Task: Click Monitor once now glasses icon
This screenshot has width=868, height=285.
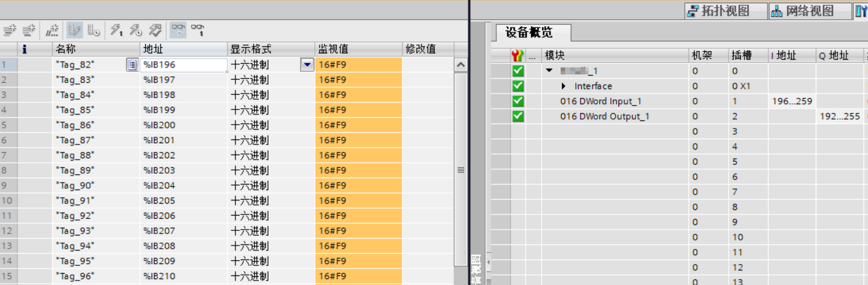Action: tap(198, 29)
